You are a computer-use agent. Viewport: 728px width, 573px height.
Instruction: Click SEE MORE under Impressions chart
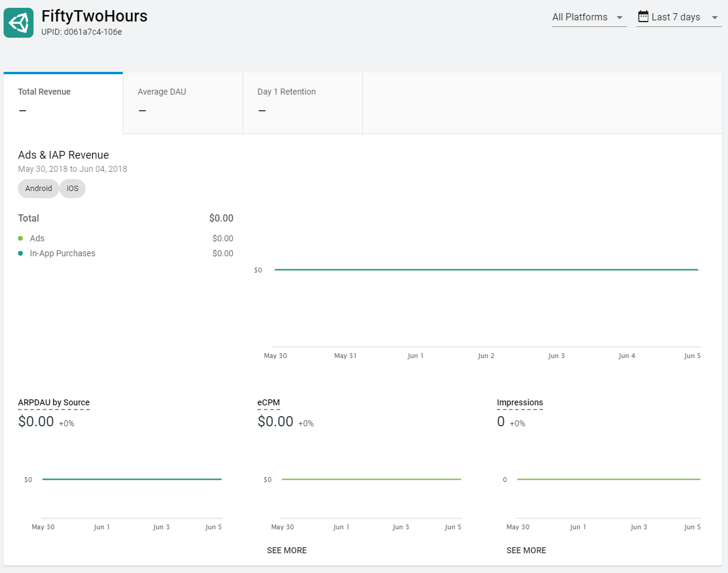pos(526,550)
